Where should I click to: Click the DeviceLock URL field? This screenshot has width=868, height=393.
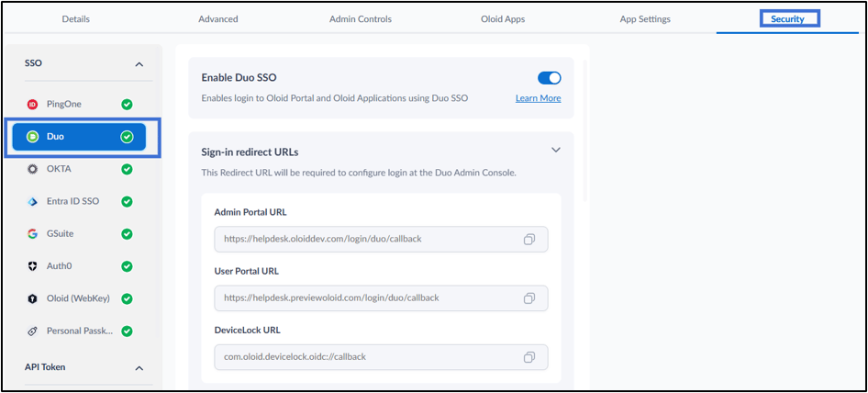click(x=381, y=357)
